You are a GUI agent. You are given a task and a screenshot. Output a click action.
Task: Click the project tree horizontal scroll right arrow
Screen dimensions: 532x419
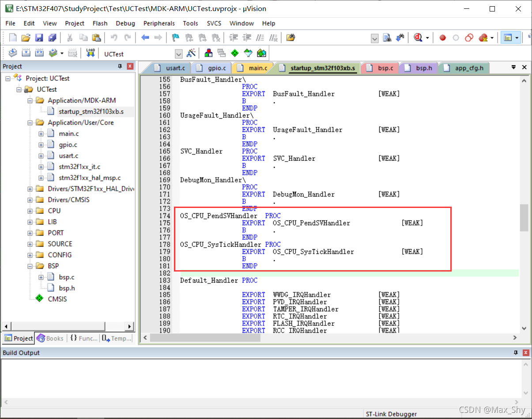point(130,327)
